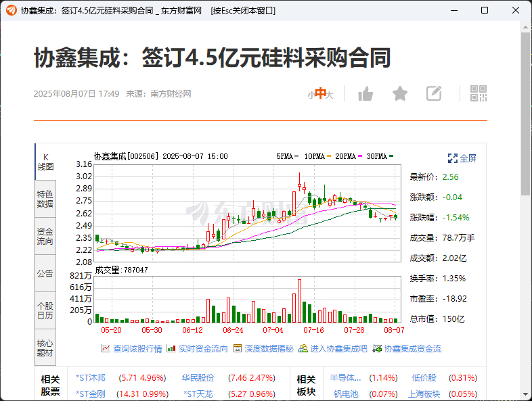Click the 换手率 1.35% value
The image size is (532, 401).
tap(454, 279)
